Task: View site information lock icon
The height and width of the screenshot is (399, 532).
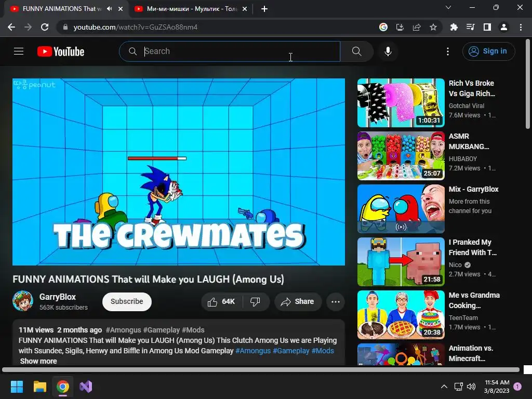Action: point(65,27)
